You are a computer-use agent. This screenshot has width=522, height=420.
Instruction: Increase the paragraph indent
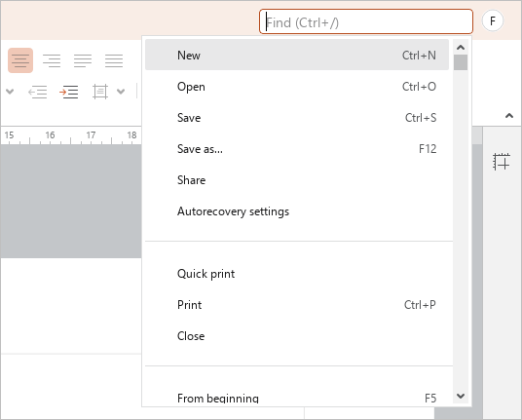68,92
